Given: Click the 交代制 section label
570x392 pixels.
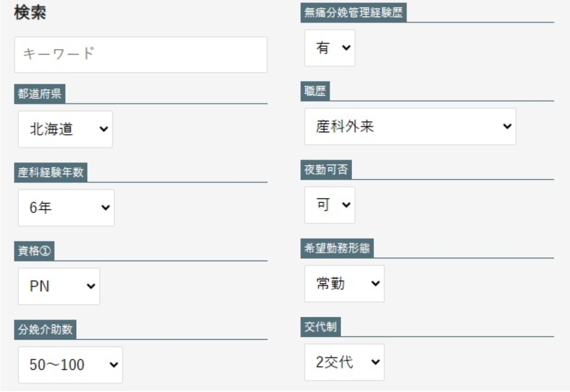Looking at the screenshot, I should (321, 327).
